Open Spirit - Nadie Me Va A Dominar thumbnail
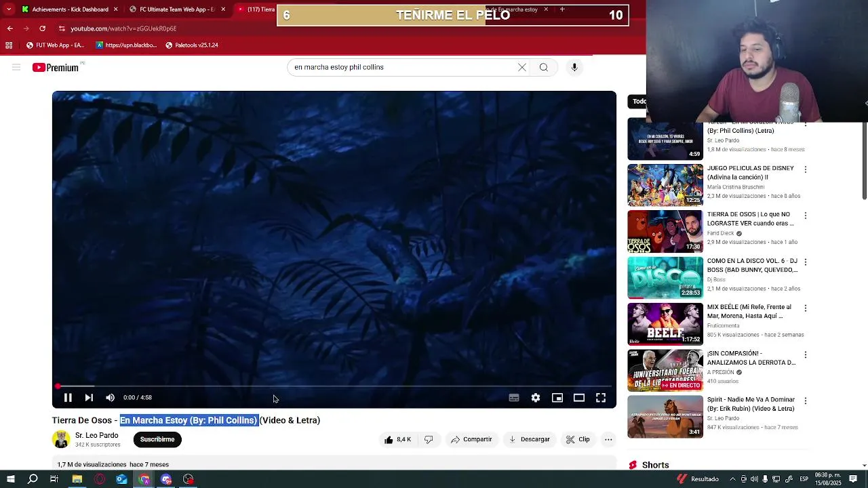 coord(665,417)
